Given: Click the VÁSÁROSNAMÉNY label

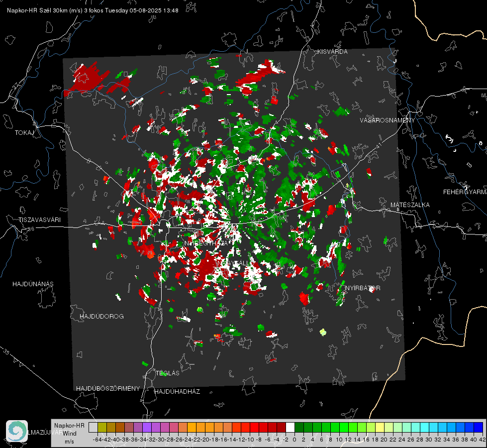Looking at the screenshot, I should (388, 120).
